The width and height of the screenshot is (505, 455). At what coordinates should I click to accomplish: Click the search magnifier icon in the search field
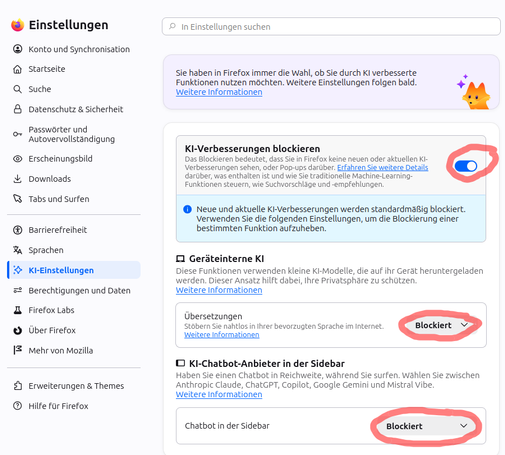(x=172, y=26)
